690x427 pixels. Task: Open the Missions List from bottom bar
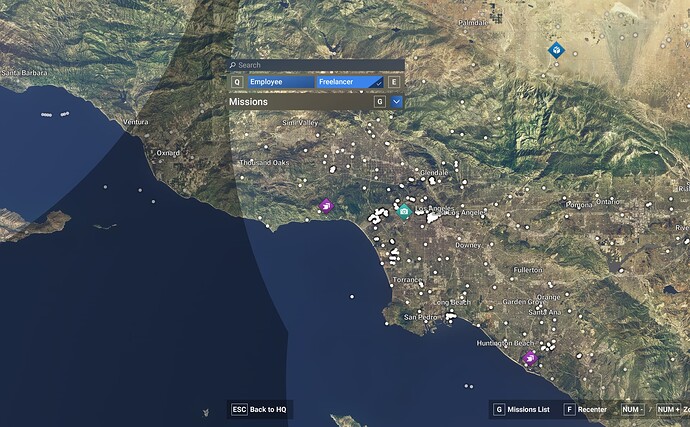pyautogui.click(x=522, y=409)
